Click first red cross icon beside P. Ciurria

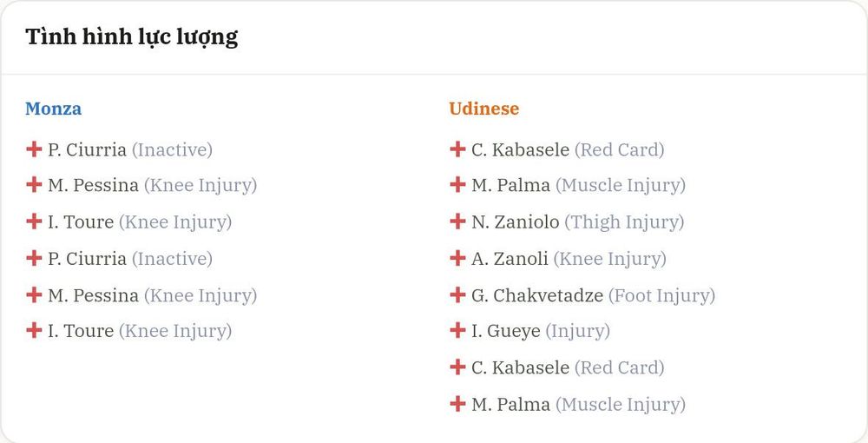pyautogui.click(x=34, y=149)
